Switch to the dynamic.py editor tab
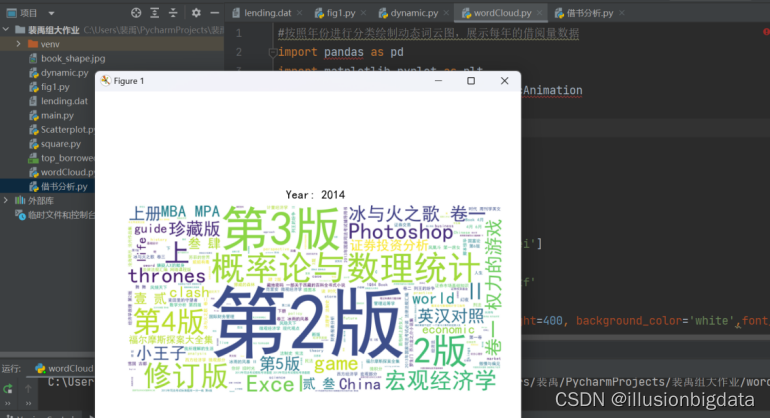 414,13
